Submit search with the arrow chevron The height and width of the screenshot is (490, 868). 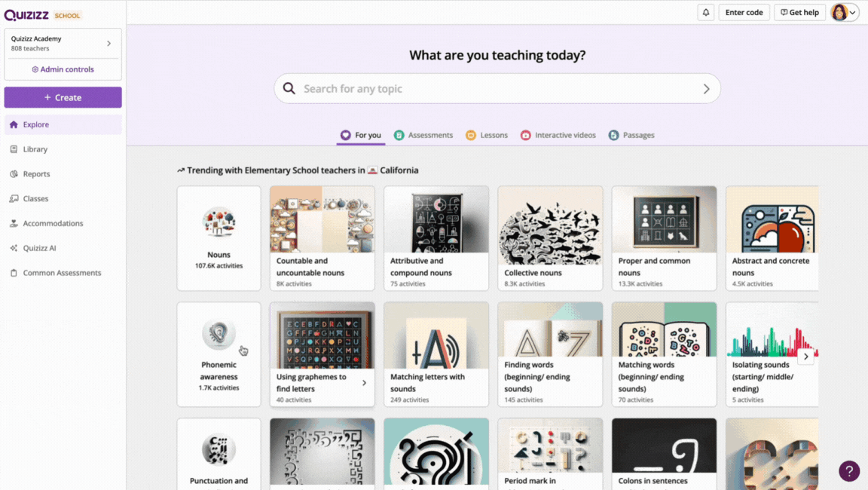tap(706, 89)
